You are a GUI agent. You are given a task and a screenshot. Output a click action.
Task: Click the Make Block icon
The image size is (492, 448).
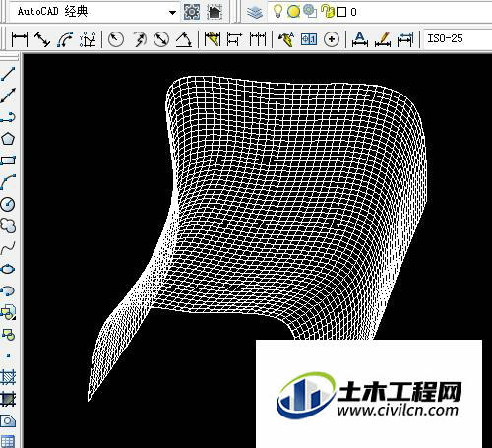click(x=8, y=335)
